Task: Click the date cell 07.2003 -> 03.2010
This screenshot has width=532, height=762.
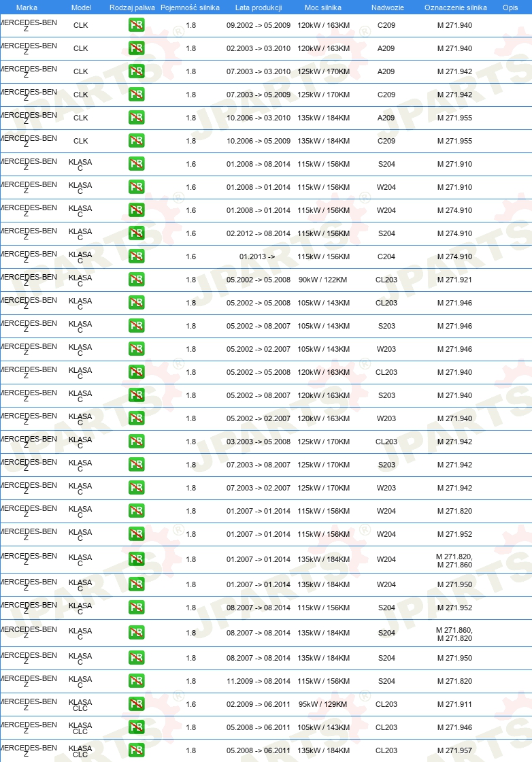Action: (259, 71)
